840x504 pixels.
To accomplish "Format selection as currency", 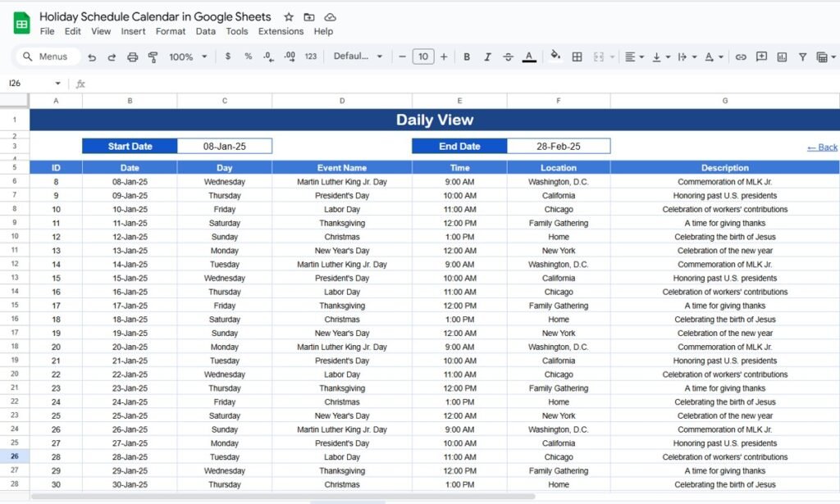I will (x=228, y=57).
